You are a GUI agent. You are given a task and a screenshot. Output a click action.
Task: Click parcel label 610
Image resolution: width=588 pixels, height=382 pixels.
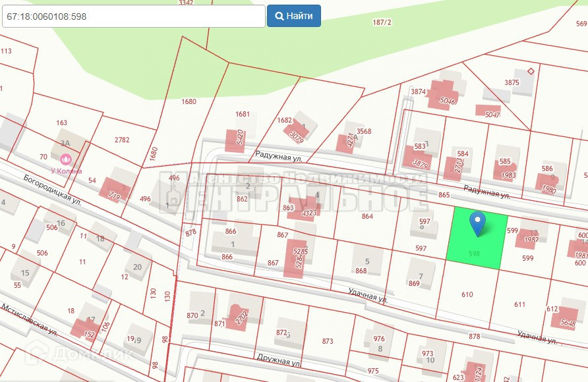467,294
